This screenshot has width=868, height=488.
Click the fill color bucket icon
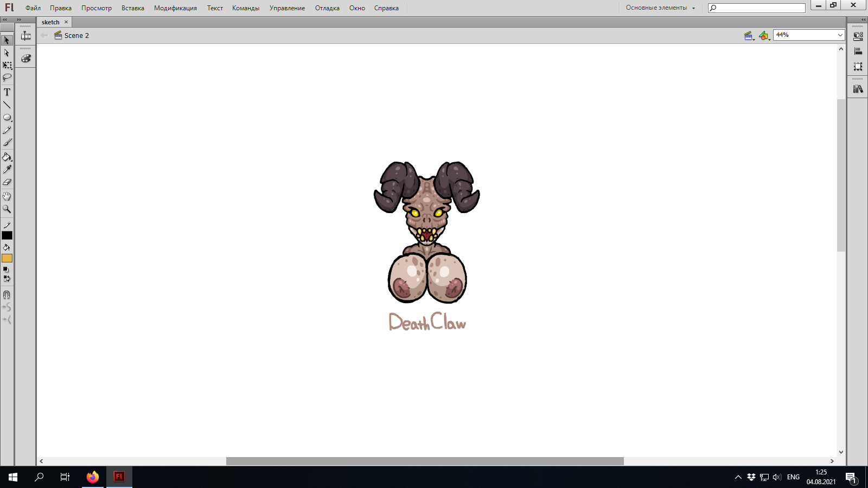[7, 248]
